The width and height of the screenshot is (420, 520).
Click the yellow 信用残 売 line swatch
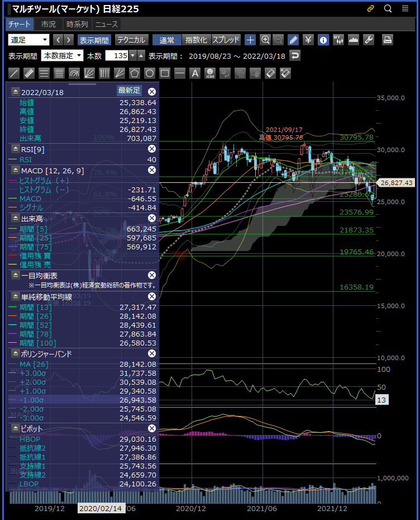(x=13, y=263)
